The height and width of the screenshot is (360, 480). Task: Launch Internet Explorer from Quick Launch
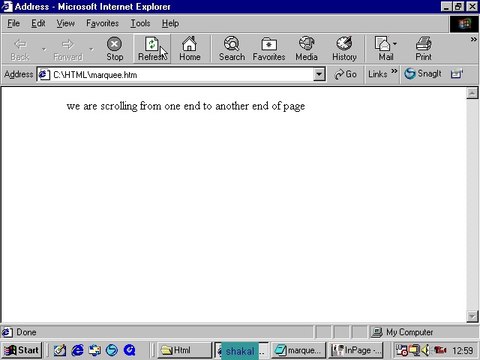click(x=78, y=350)
